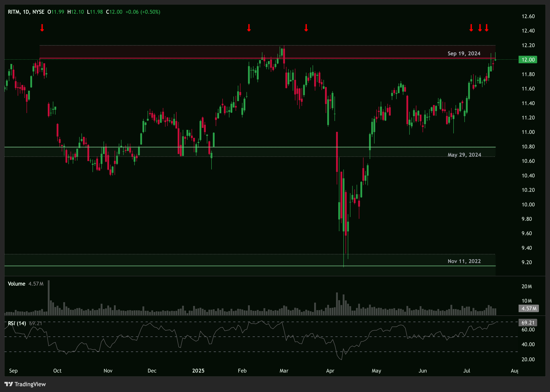Click the red arrow above February candles
The image size is (550, 392).
click(249, 28)
